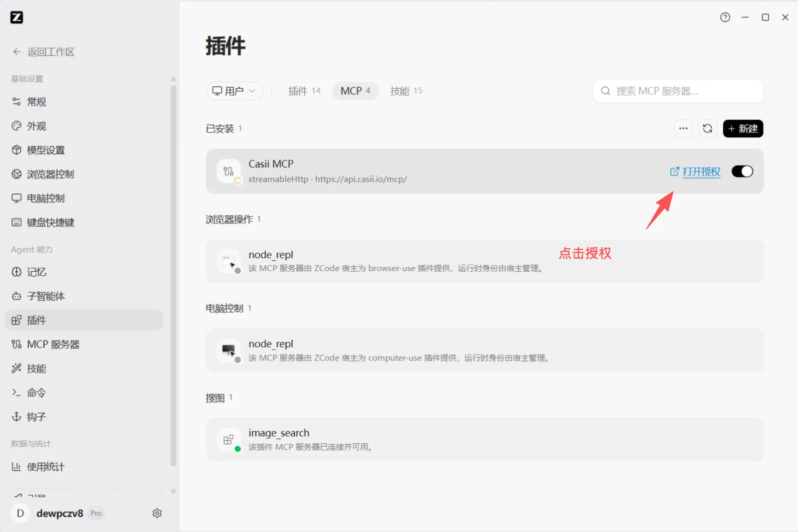Click the 新建 new button

coord(743,129)
